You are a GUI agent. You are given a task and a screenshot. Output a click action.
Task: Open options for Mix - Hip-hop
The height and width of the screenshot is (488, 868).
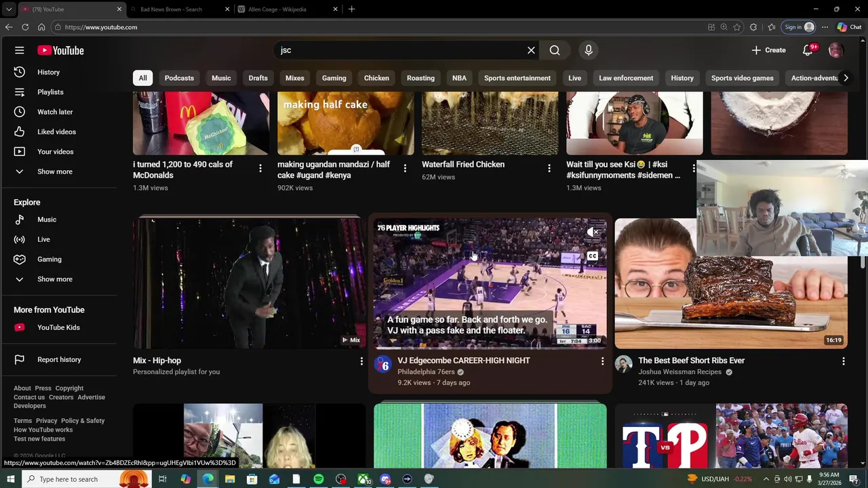(361, 361)
